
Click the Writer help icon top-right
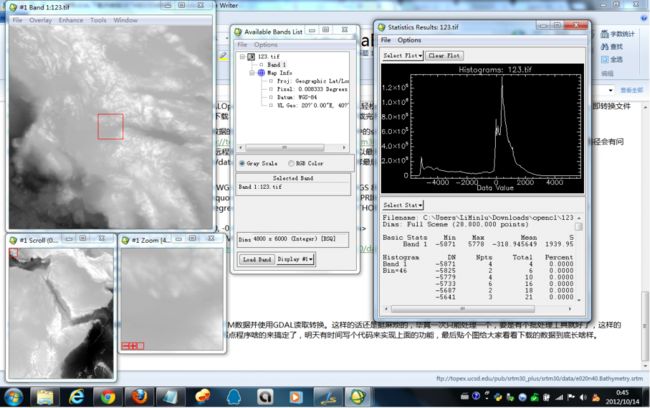644,19
